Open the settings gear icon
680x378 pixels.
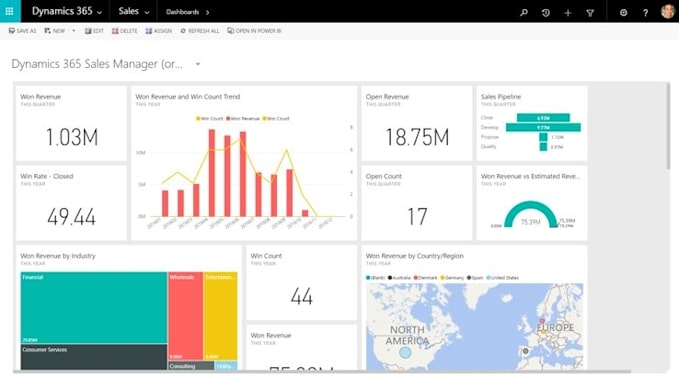(x=623, y=13)
